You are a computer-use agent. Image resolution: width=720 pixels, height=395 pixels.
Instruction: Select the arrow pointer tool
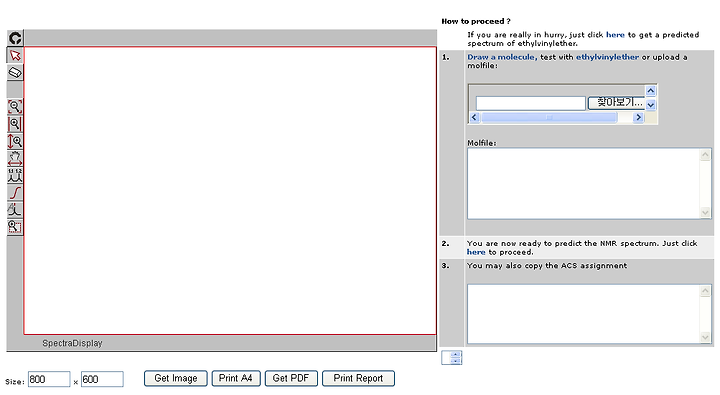tap(15, 55)
